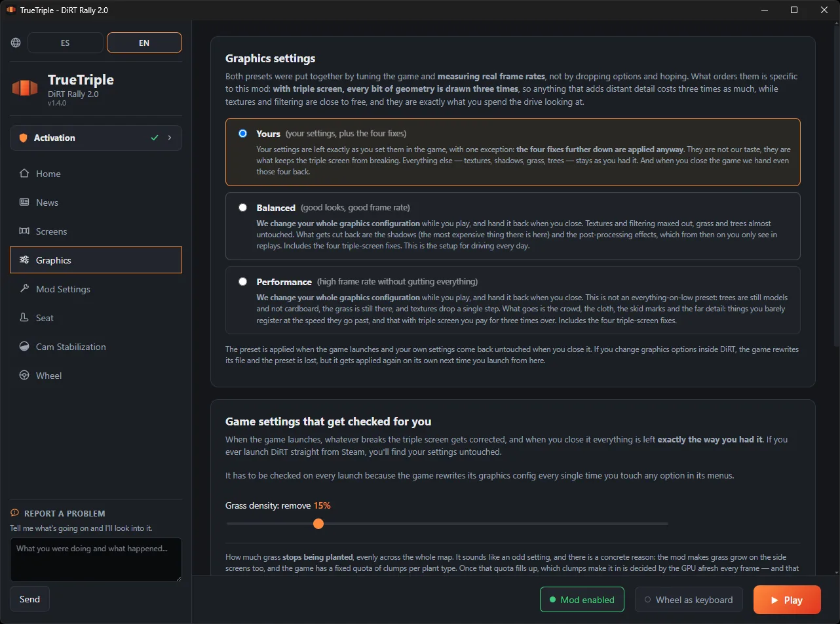Select the Screens triple-monitor icon

pos(24,231)
